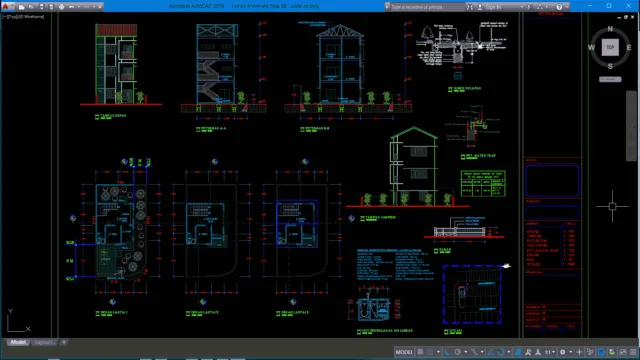
Task: Toggle Object Snap Tracking in status bar
Action: coord(491,352)
